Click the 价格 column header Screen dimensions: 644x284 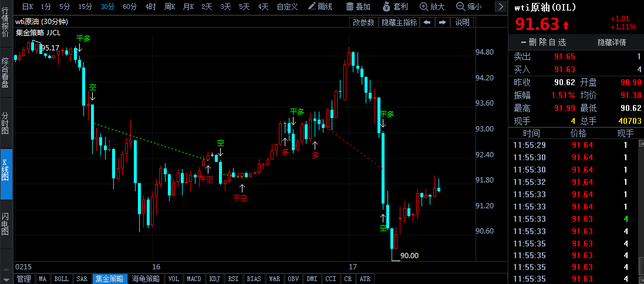(579, 134)
